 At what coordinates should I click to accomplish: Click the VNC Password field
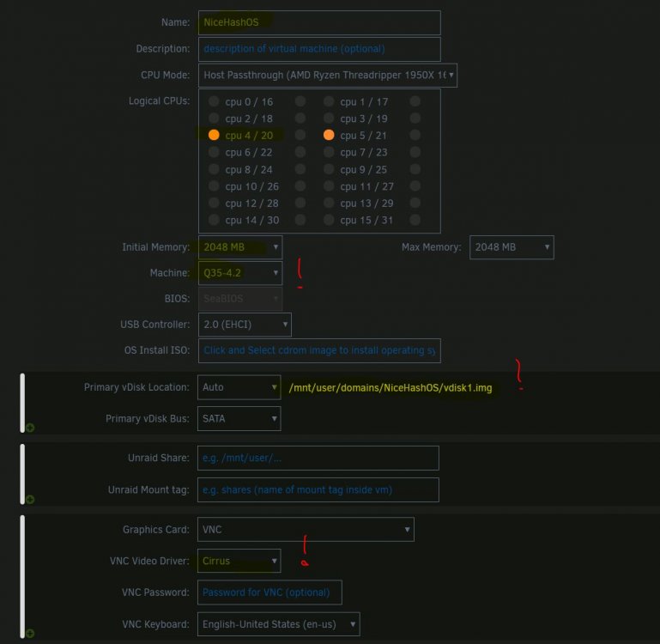(x=269, y=592)
